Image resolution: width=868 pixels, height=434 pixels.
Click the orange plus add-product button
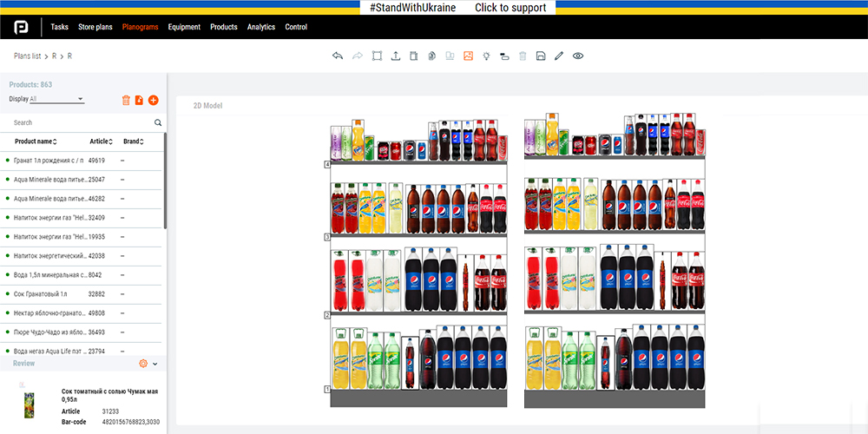[154, 101]
